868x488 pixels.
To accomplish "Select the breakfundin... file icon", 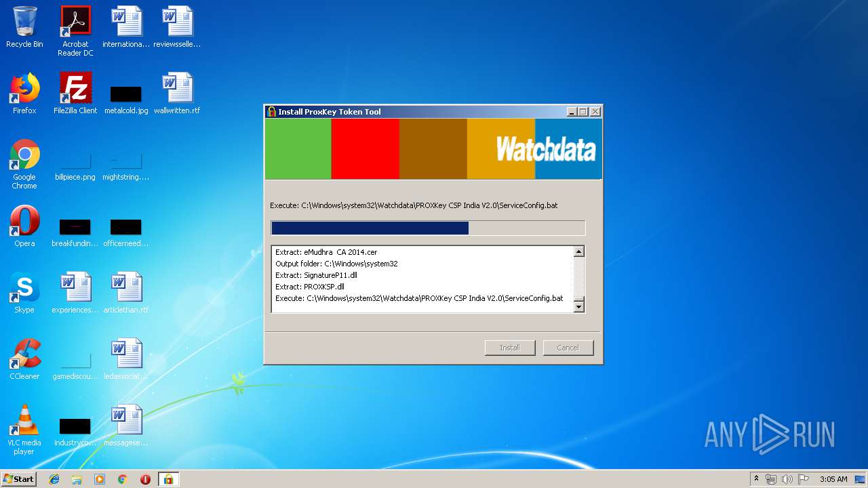I will pyautogui.click(x=75, y=233).
